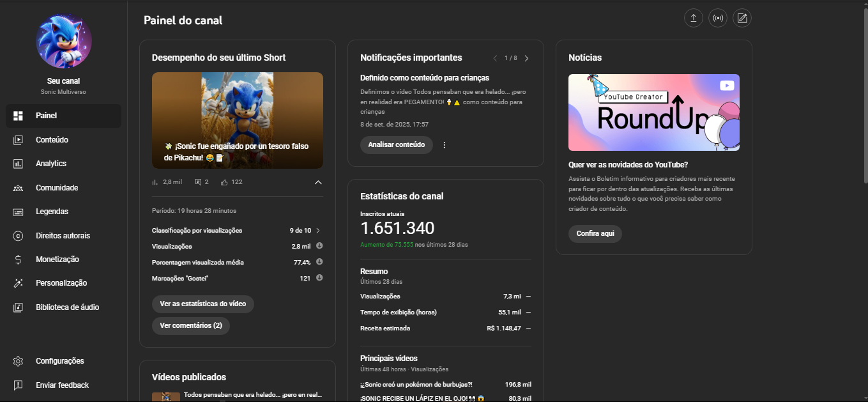Screen dimensions: 868x402
Task: Open the YouTube Creator RoundUp thumbnail
Action: [653, 112]
